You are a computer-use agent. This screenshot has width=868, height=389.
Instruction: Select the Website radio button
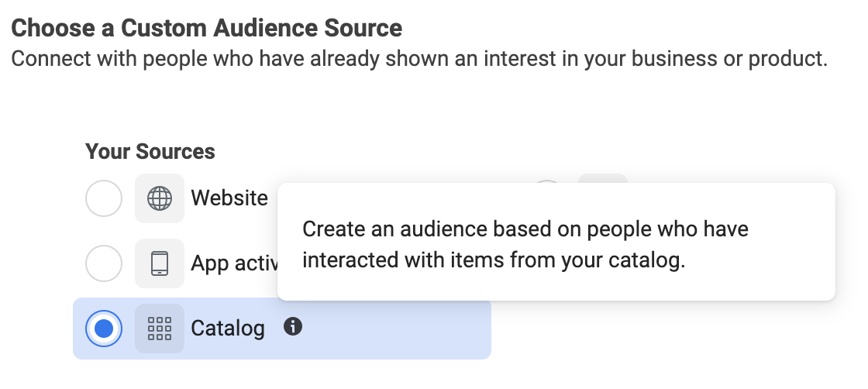click(104, 198)
